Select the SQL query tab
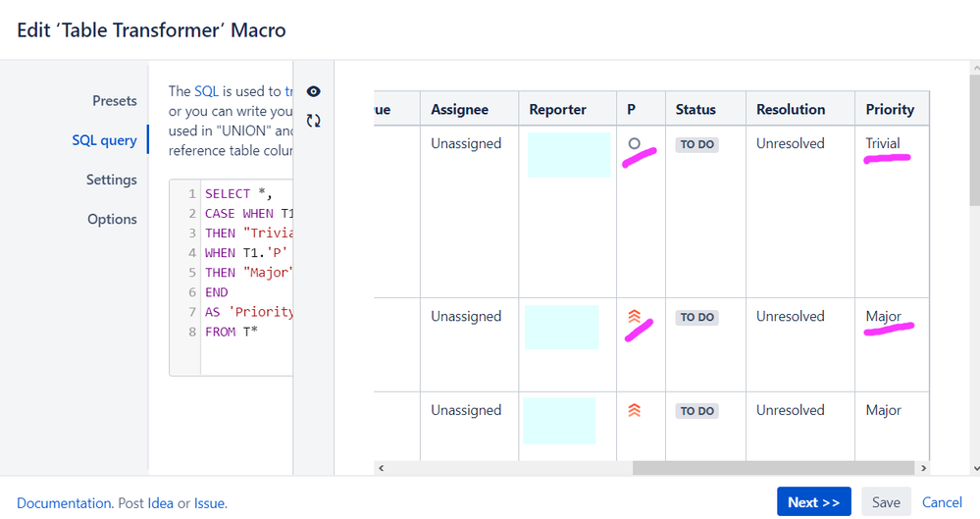Image resolution: width=980 pixels, height=519 pixels. point(104,140)
